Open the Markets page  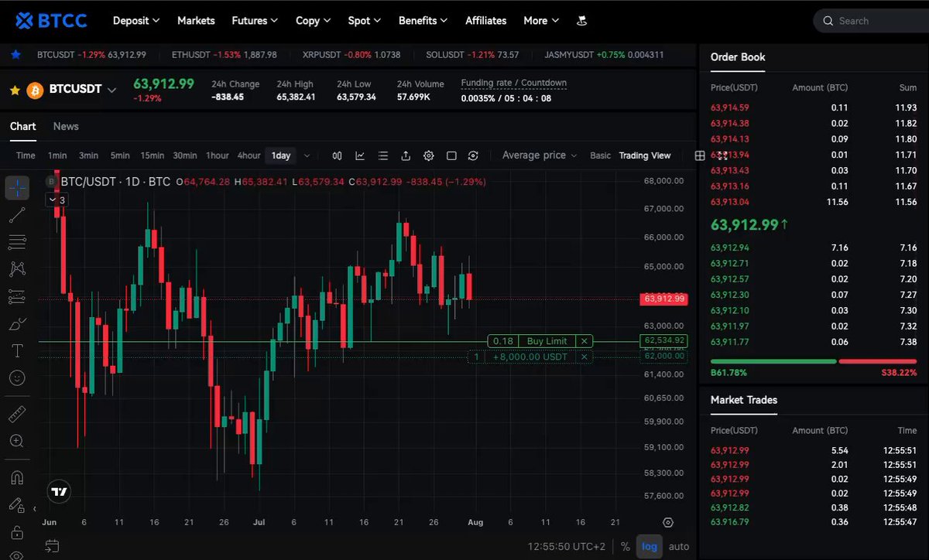[x=196, y=21]
